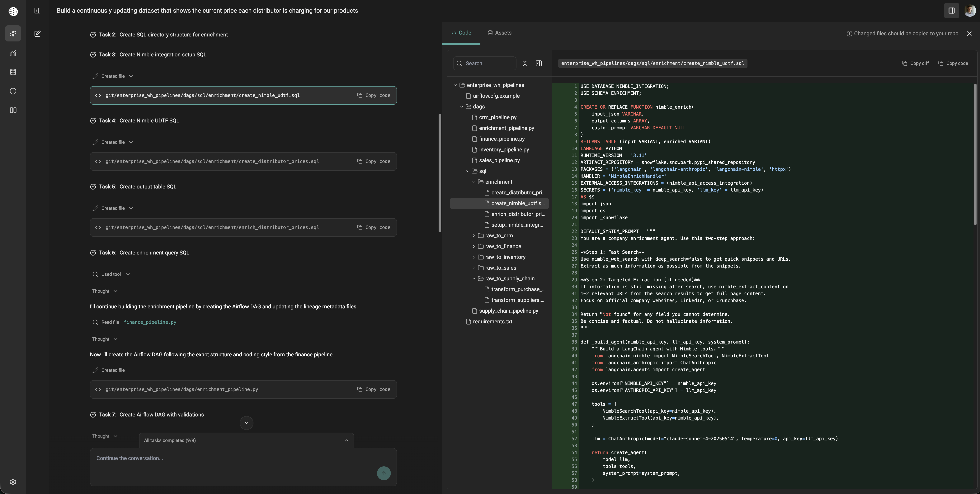This screenshot has width=980, height=494.
Task: Toggle left sidebar collapse button
Action: pyautogui.click(x=37, y=11)
